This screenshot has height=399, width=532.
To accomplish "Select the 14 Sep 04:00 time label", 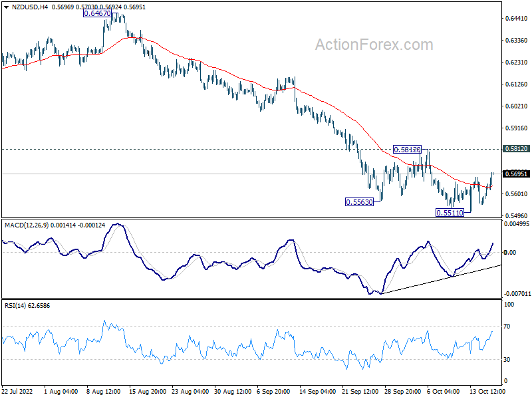I will 318,392.
